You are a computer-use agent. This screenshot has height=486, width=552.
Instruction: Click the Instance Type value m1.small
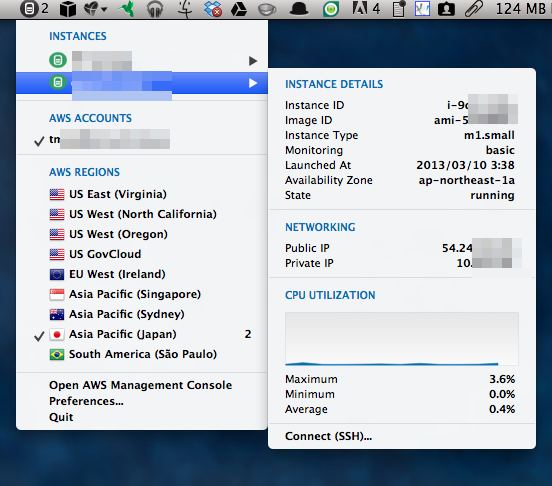tap(489, 135)
